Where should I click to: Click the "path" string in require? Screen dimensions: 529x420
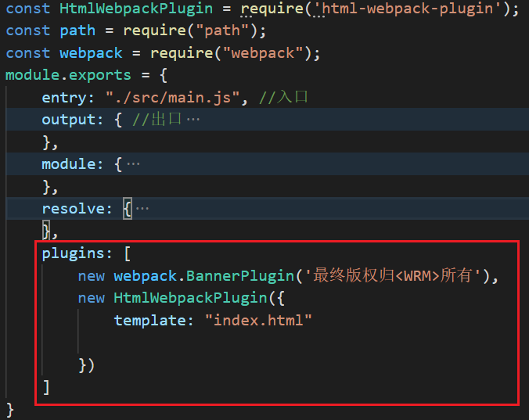tap(222, 31)
